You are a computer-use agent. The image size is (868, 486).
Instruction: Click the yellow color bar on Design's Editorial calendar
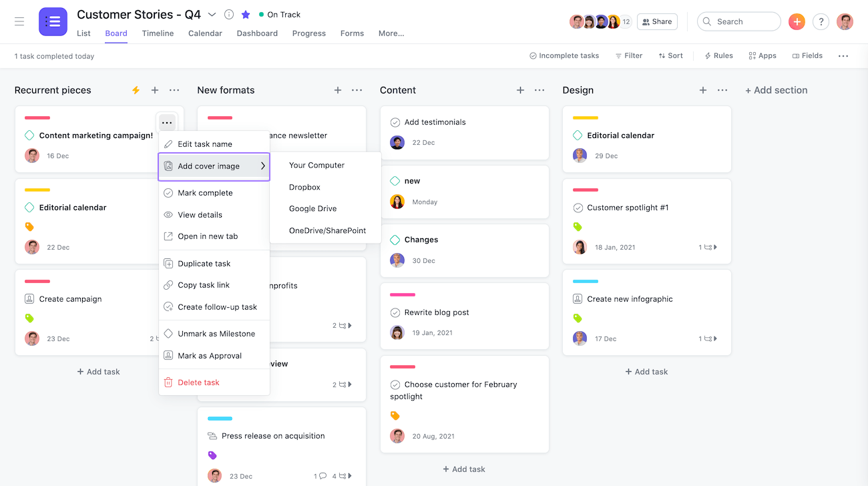(x=585, y=118)
